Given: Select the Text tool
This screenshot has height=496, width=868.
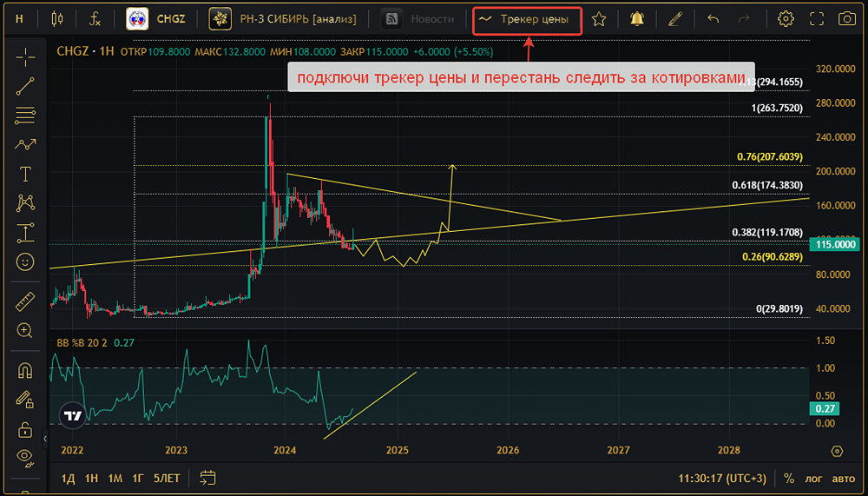Looking at the screenshot, I should (x=25, y=174).
